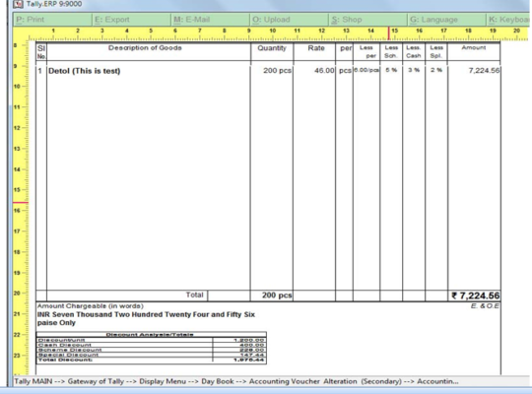Click the Rate column header
Screen dimensions: 532x394
click(x=316, y=48)
